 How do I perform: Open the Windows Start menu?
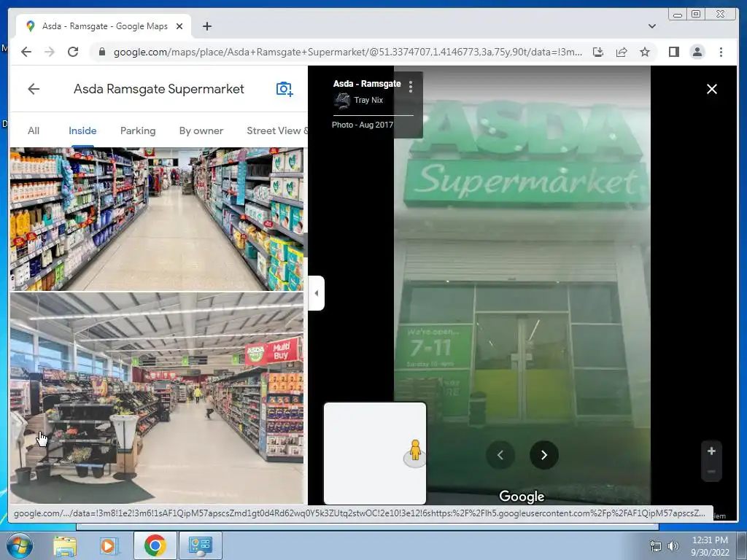point(19,545)
